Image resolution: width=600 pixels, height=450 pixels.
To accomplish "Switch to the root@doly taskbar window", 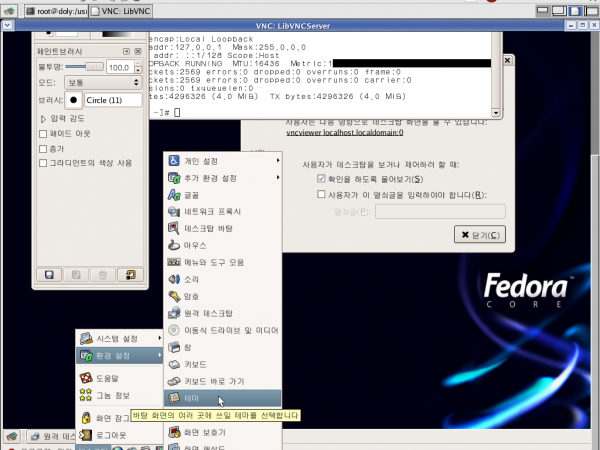I will [56, 11].
